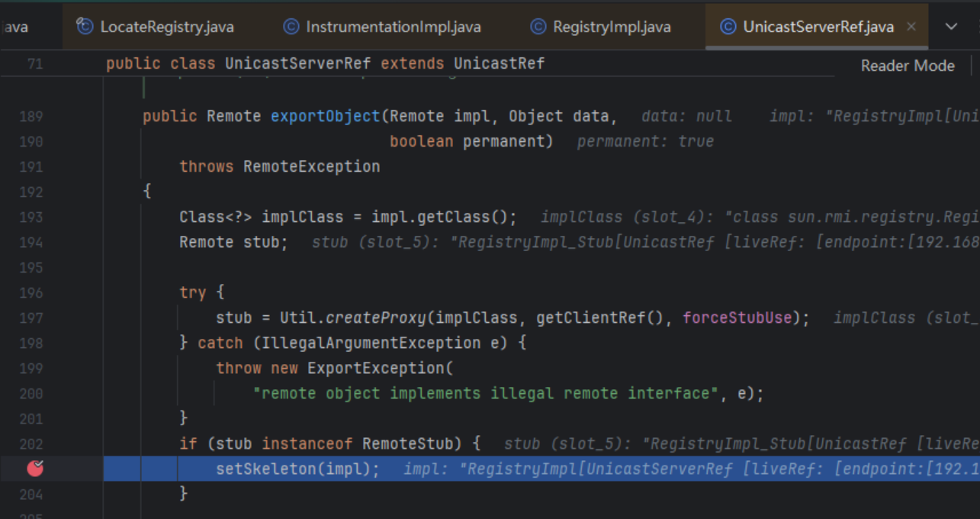Switch to the LocateRegistry.java tab
This screenshot has height=519, width=980.
tap(166, 27)
